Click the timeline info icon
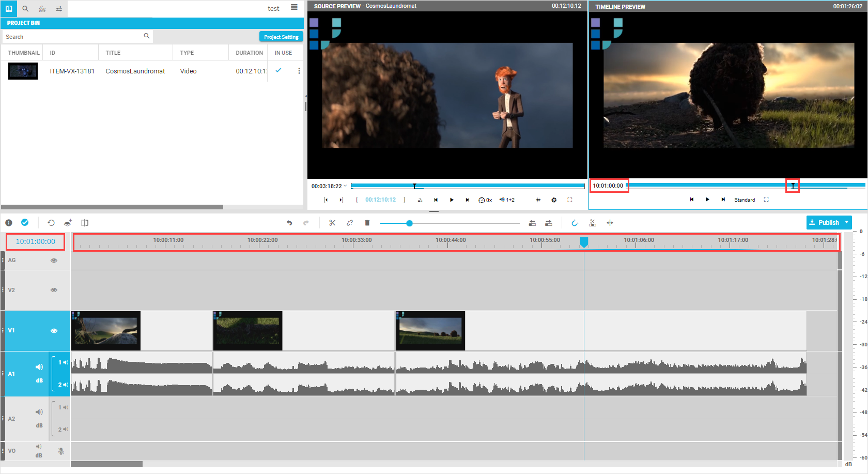The image size is (868, 474). pyautogui.click(x=9, y=223)
